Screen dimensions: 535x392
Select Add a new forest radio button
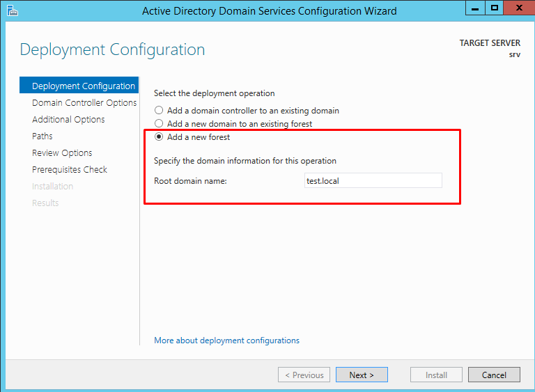click(x=159, y=136)
